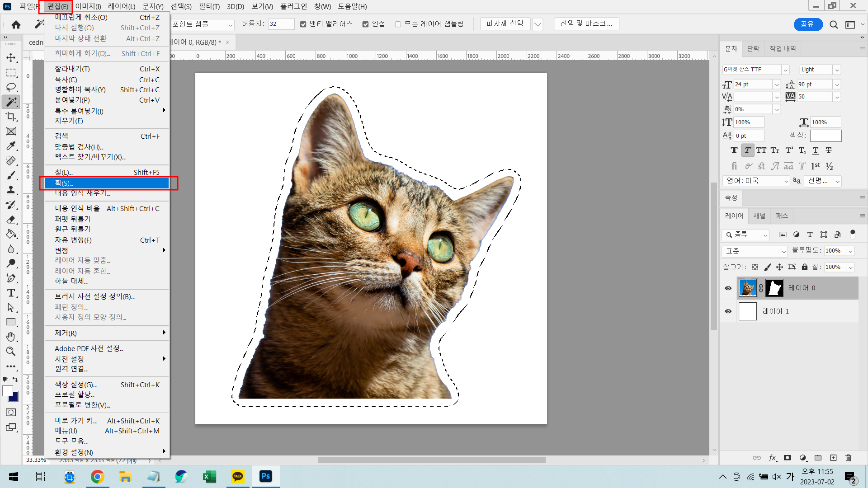This screenshot has width=868, height=488.
Task: Click the text 색상 color swatch
Action: pos(826,136)
